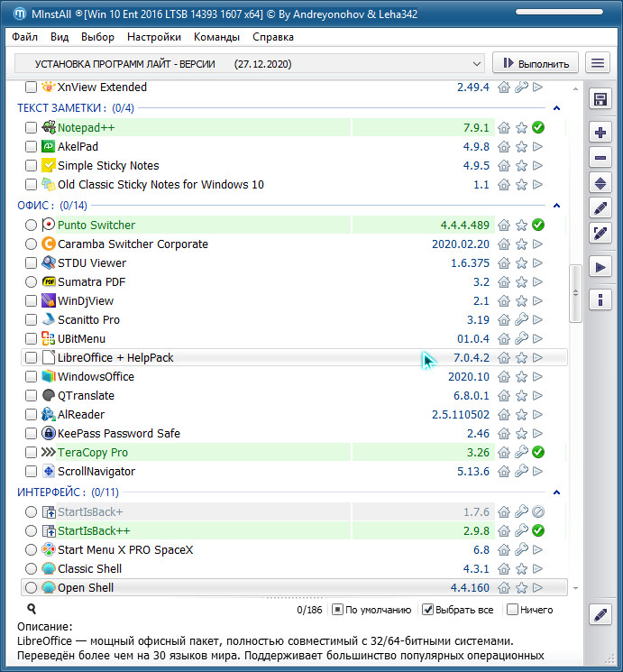Open the УСТАНОВКА ПРОГРАММ ЛАЙТ dropdown
Screen dimensions: 623x672
click(250, 64)
